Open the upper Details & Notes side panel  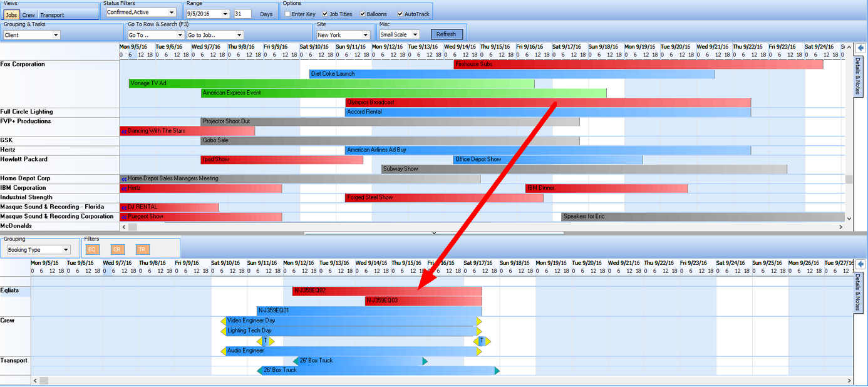point(859,76)
